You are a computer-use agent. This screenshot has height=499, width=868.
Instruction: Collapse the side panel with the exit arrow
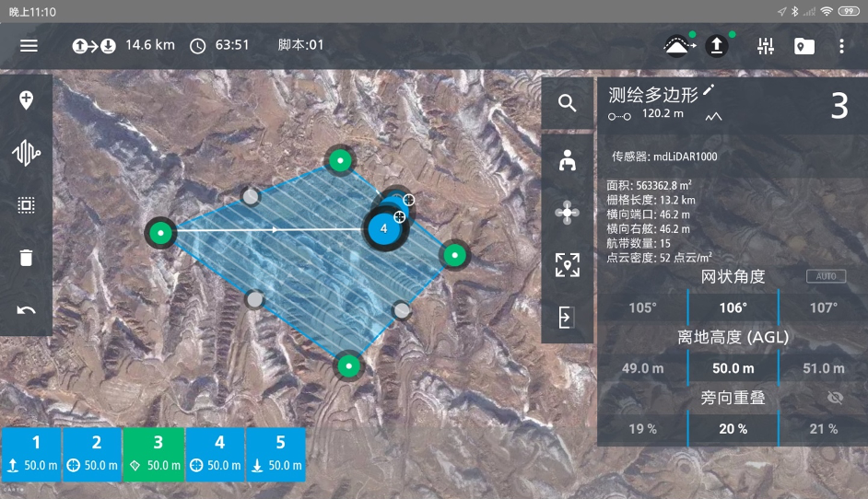pos(567,318)
